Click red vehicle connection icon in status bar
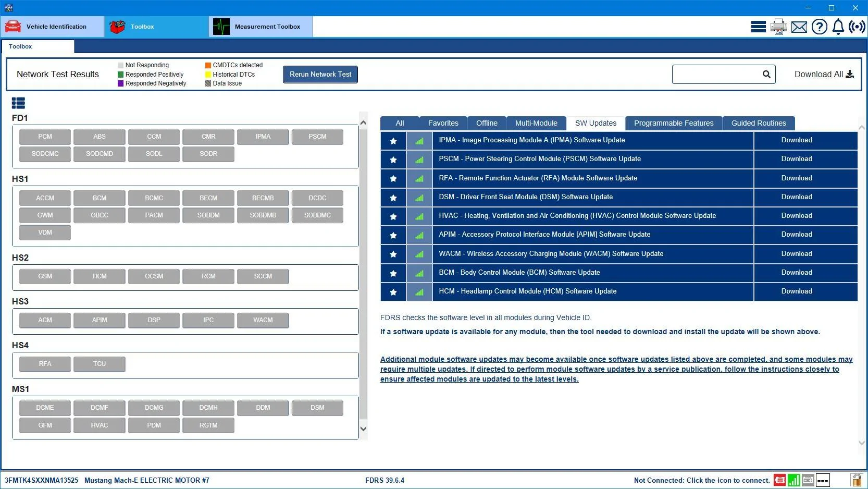 tap(779, 480)
